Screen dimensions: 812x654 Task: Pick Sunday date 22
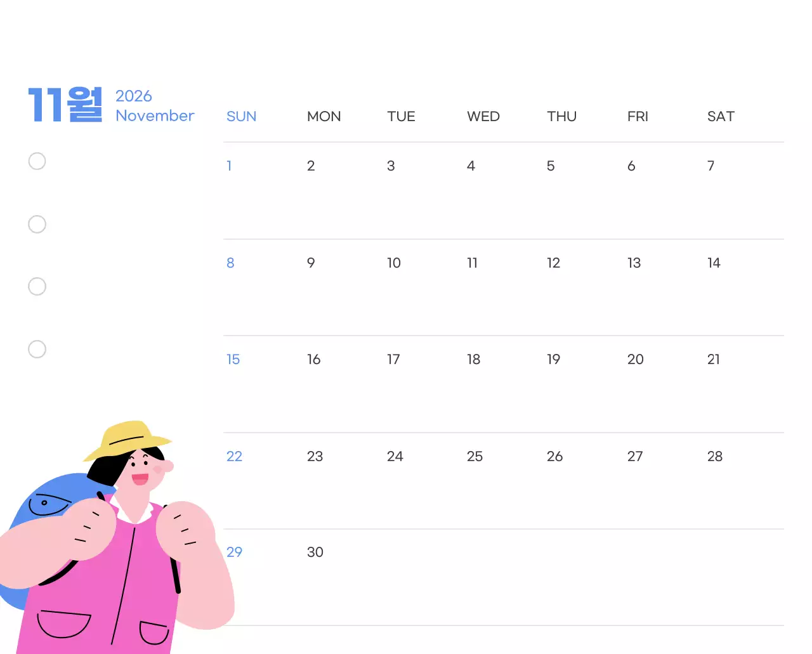[x=234, y=457]
